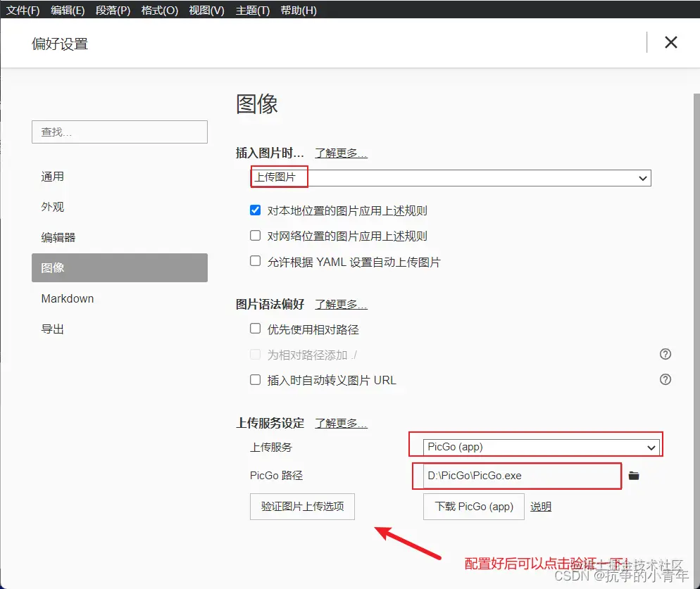Image resolution: width=700 pixels, height=589 pixels.
Task: Open the 导出 settings section
Action: point(120,329)
